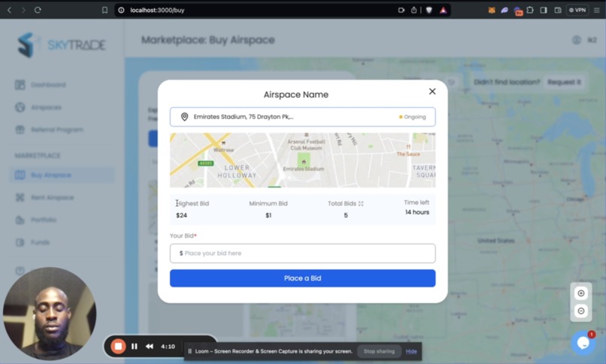Image resolution: width=606 pixels, height=364 pixels.
Task: Click the bookmark icon beside address bar
Action: [105, 10]
